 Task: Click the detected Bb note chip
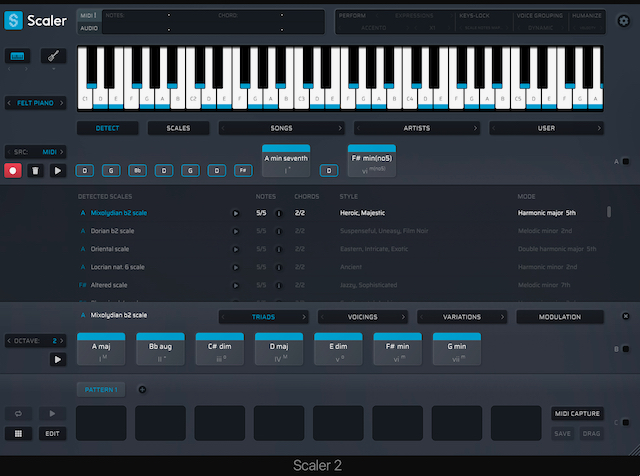138,170
